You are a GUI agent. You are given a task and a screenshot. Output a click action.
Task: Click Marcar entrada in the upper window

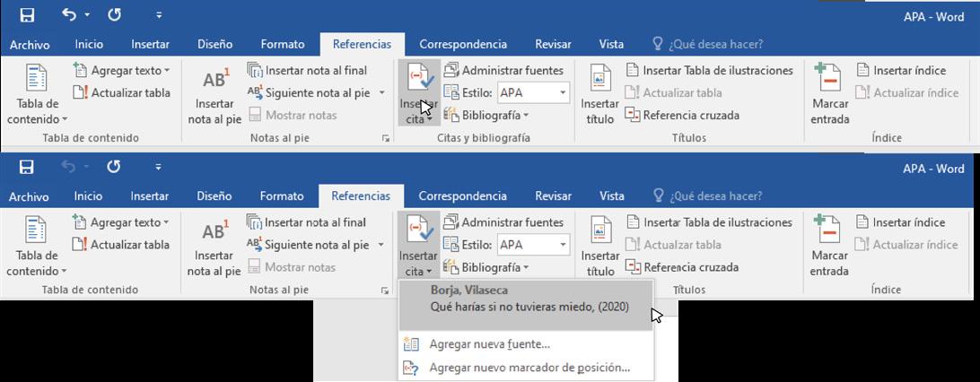pos(830,93)
